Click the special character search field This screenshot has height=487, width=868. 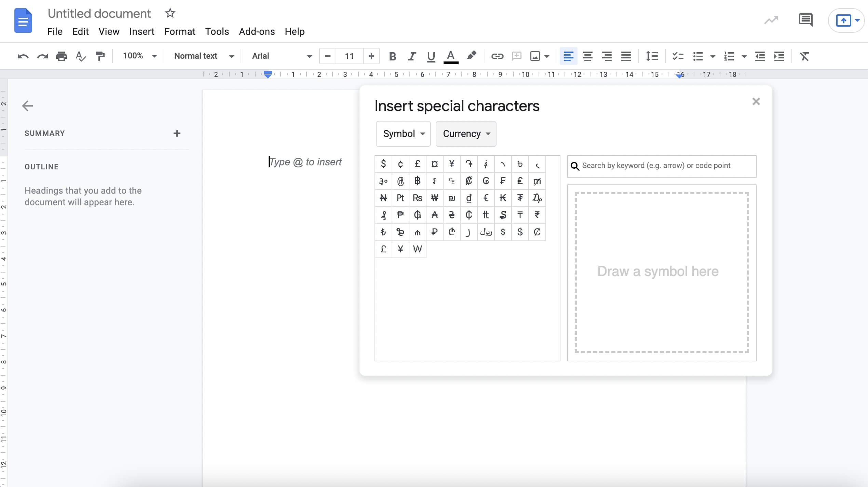(x=661, y=166)
